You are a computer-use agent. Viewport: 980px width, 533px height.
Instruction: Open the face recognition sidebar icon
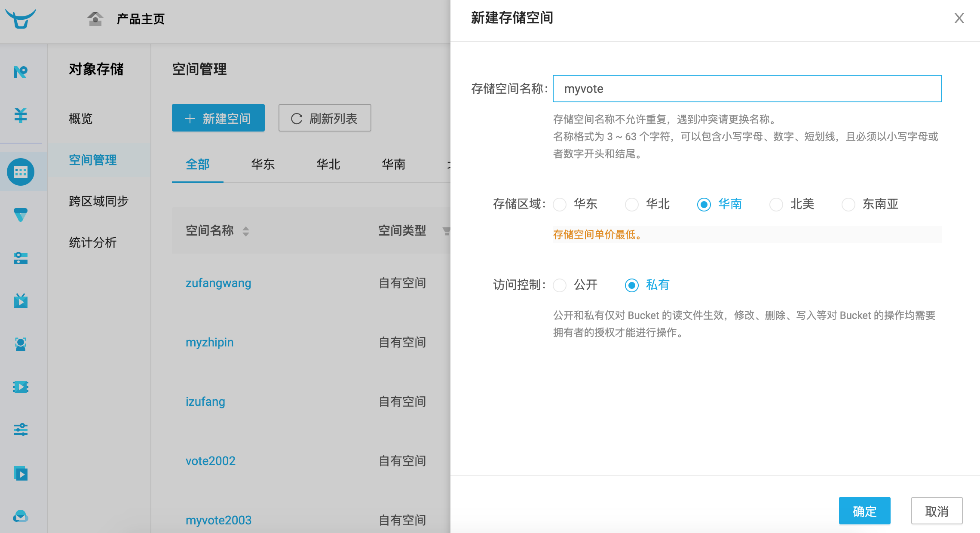tap(20, 343)
